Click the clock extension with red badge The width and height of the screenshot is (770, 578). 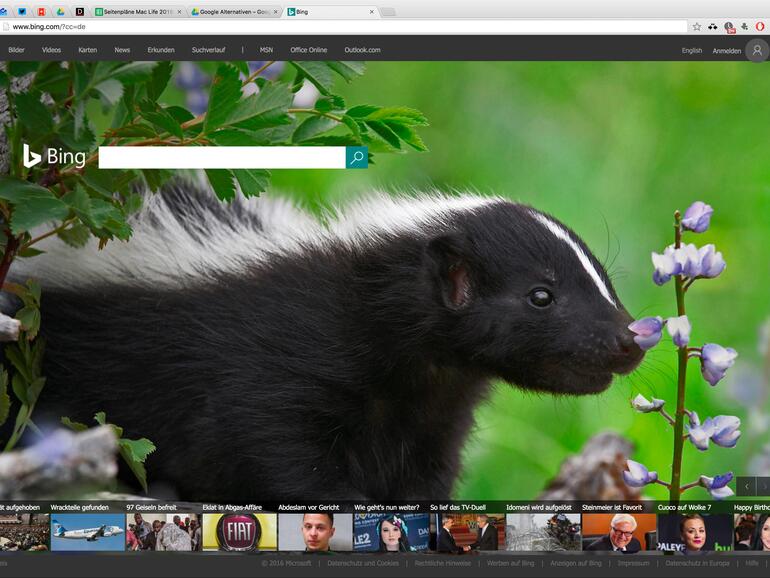(729, 28)
